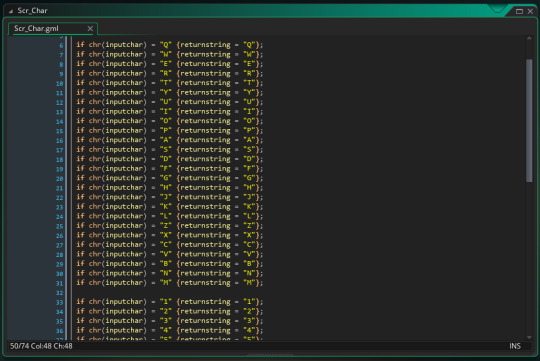Click line number 15 in the gutter
The image size is (540, 361).
[x=60, y=131]
